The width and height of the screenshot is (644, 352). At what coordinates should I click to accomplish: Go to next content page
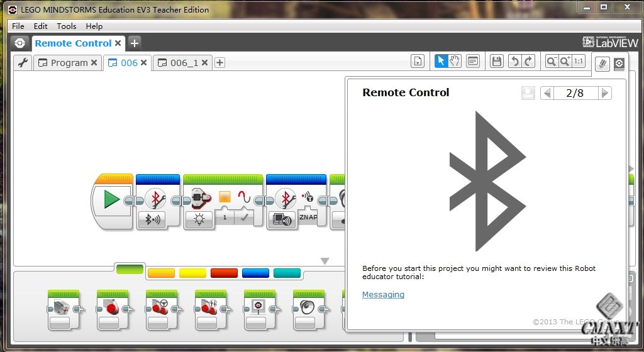[604, 93]
